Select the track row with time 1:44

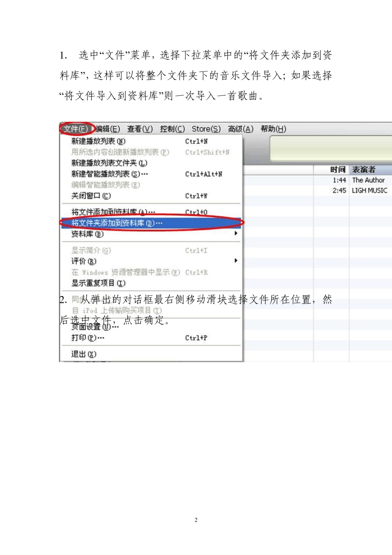pos(318,180)
